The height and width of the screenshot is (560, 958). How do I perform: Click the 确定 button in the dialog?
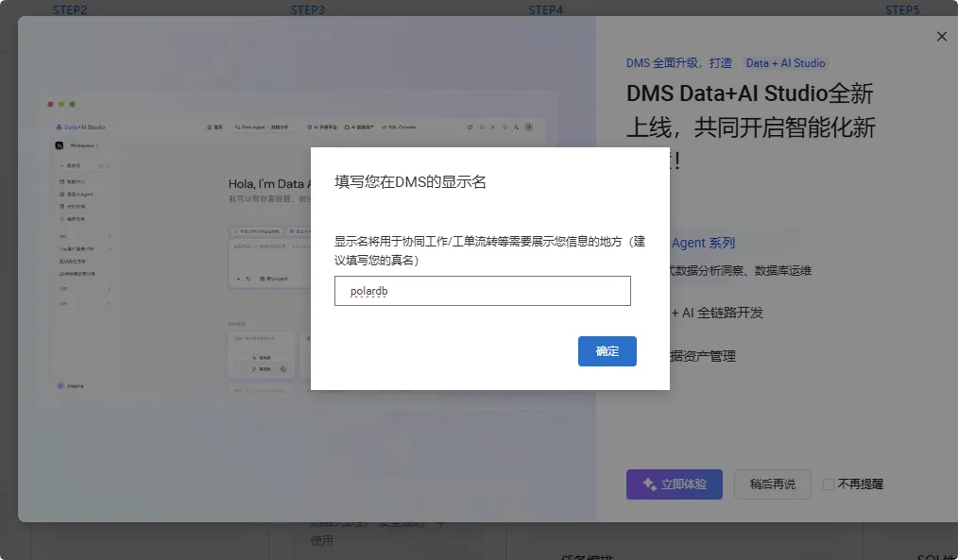[607, 350]
